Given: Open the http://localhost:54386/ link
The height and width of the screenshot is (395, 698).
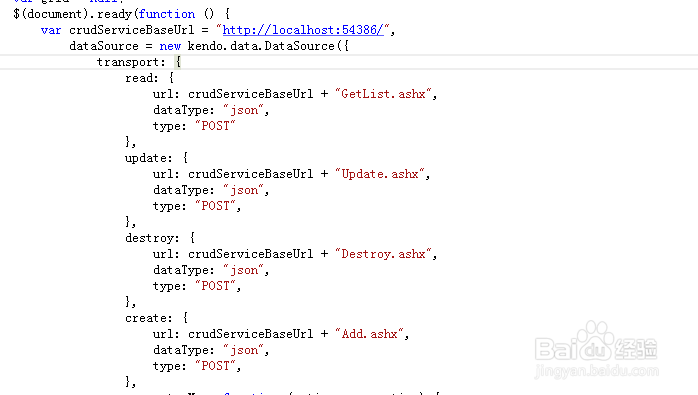Looking at the screenshot, I should point(303,30).
